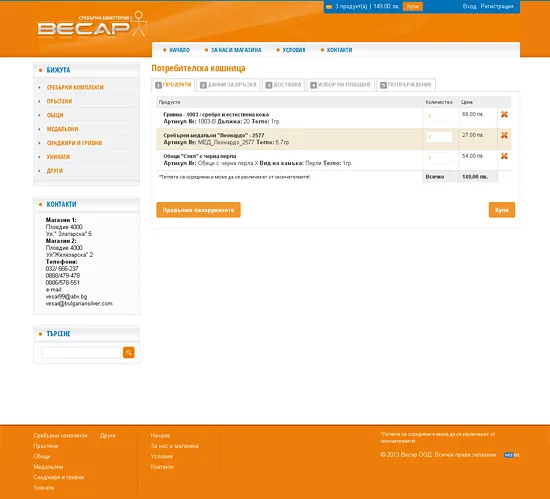
Task: Click the search magnifier button
Action: (129, 352)
